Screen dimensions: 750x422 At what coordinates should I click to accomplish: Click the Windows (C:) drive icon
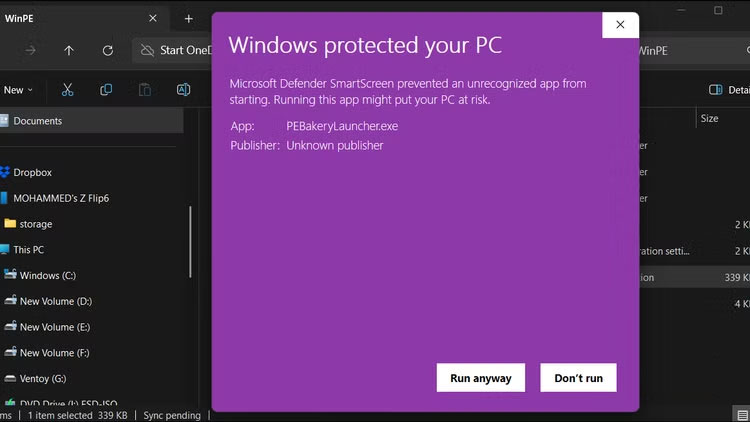[x=10, y=275]
